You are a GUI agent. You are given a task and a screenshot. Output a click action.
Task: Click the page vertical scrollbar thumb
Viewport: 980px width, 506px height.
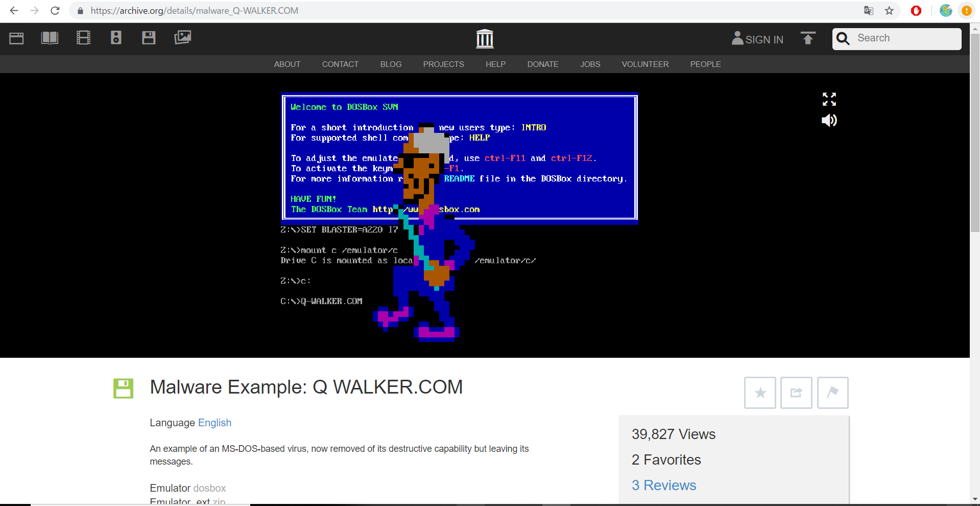[x=975, y=133]
